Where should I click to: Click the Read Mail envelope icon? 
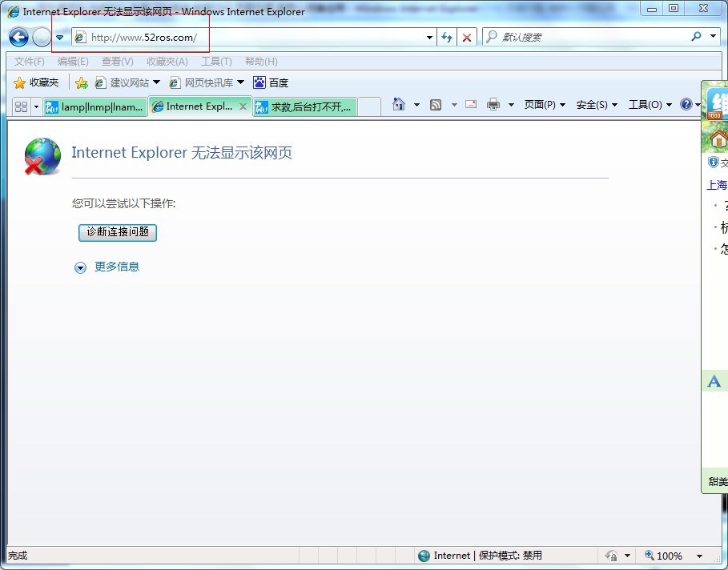(x=471, y=104)
